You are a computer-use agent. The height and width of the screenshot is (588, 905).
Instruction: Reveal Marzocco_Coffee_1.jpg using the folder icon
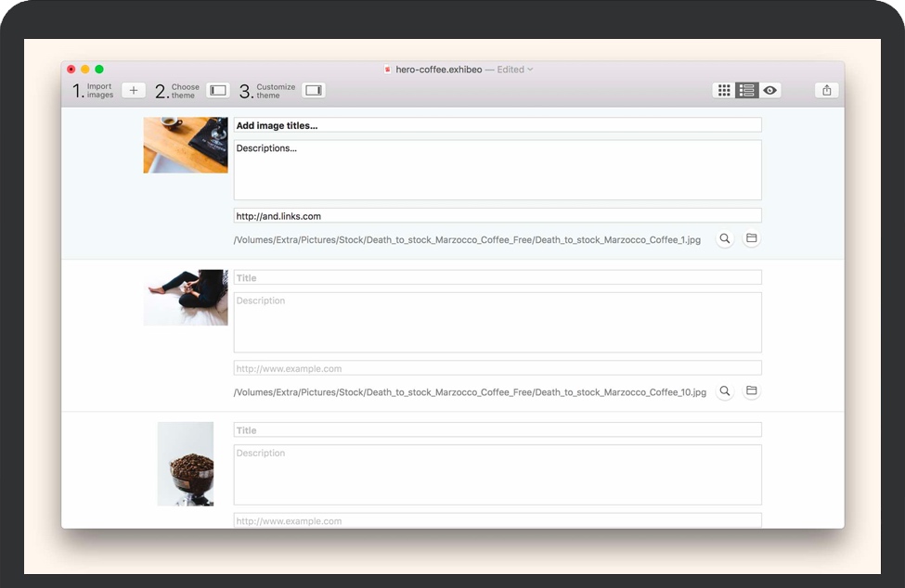[x=752, y=239]
